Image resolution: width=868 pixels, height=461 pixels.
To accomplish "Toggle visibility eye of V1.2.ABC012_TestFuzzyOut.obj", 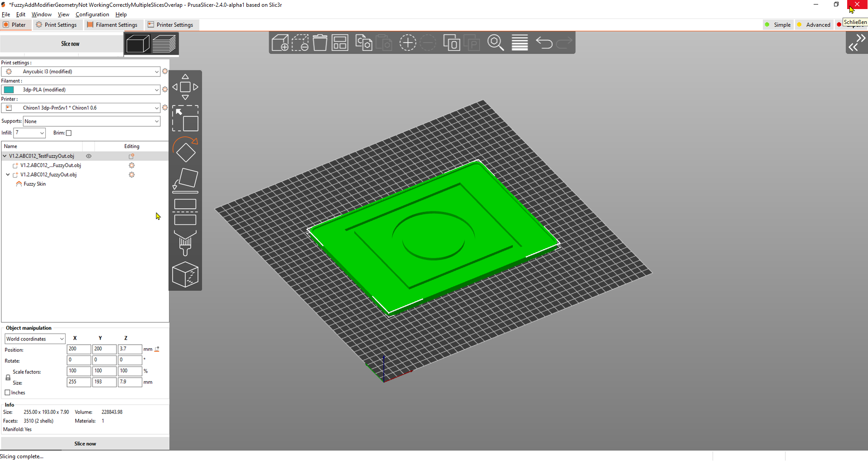I will (89, 156).
